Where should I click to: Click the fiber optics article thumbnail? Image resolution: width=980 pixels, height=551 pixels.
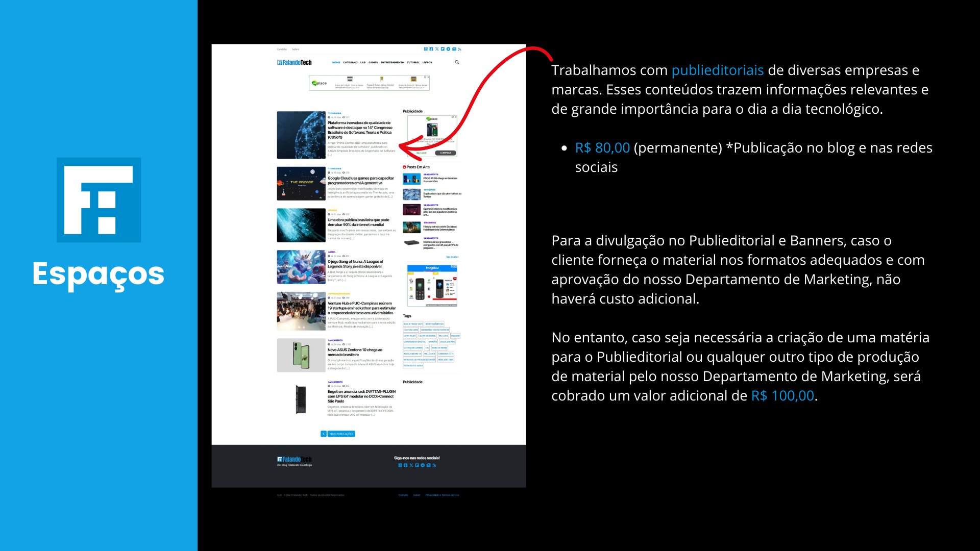click(301, 225)
